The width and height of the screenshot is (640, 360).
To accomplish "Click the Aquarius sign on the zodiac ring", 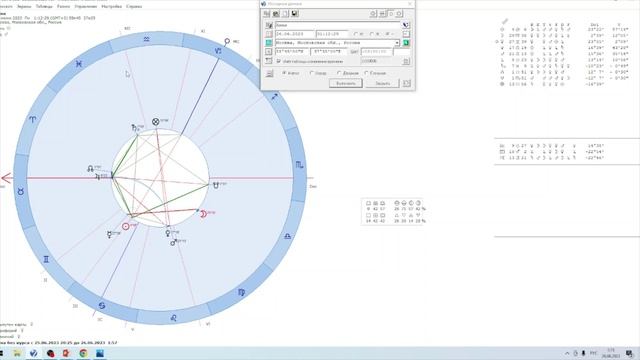I will tap(147, 39).
